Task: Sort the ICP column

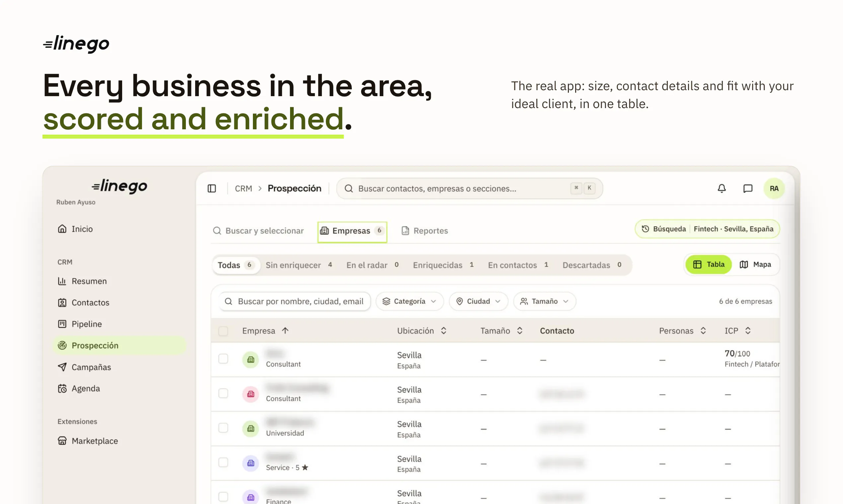Action: [748, 331]
